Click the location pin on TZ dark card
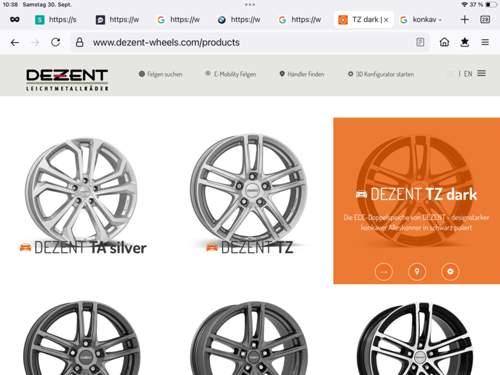Image resolution: width=500 pixels, height=375 pixels. pyautogui.click(x=417, y=272)
